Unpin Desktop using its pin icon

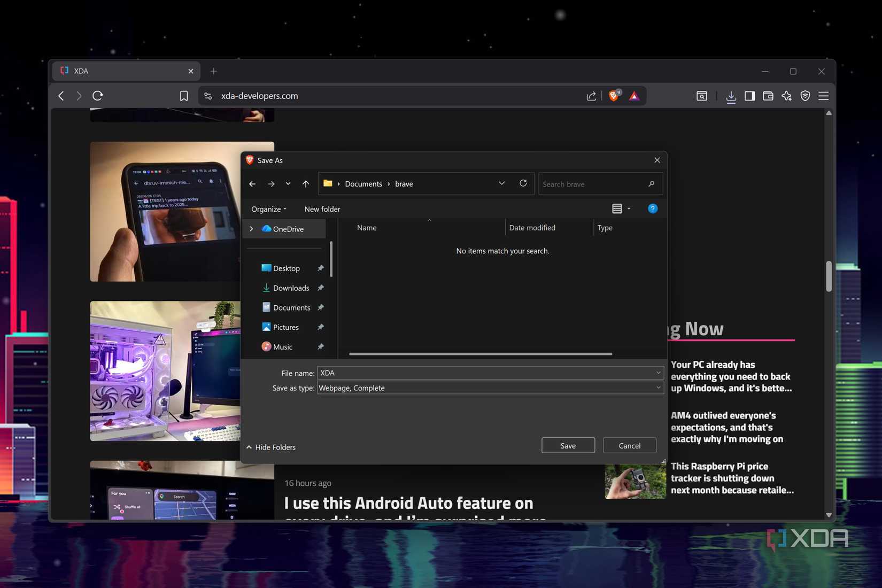(x=321, y=268)
